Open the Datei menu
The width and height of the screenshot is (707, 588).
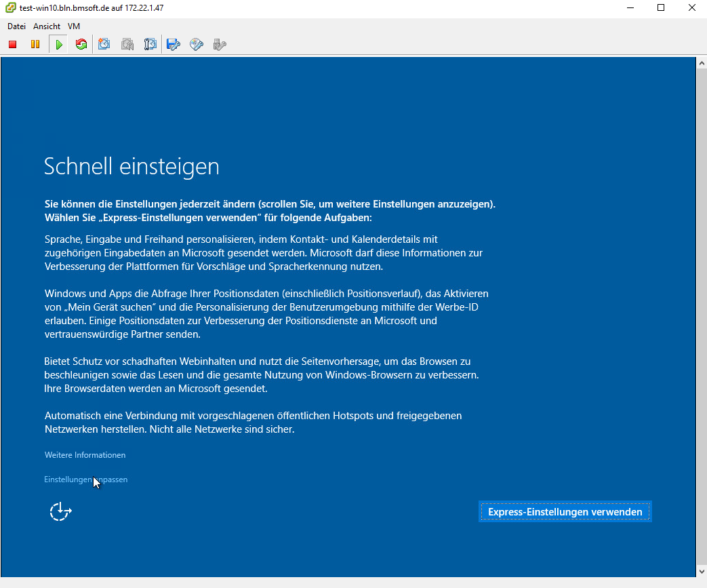pos(16,26)
